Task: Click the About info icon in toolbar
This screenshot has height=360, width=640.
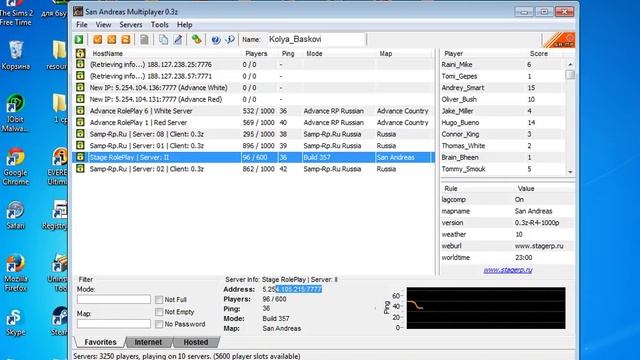Action: 230,40
